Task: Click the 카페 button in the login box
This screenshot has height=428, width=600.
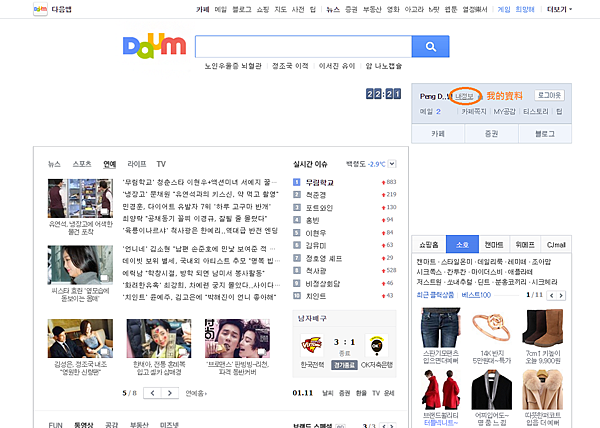Action: click(438, 133)
